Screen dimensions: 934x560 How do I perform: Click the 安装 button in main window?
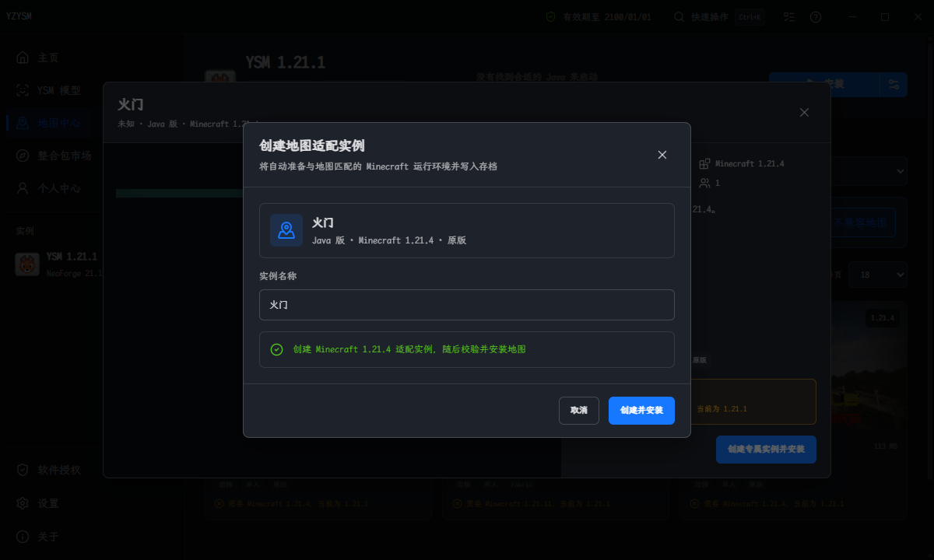click(824, 84)
